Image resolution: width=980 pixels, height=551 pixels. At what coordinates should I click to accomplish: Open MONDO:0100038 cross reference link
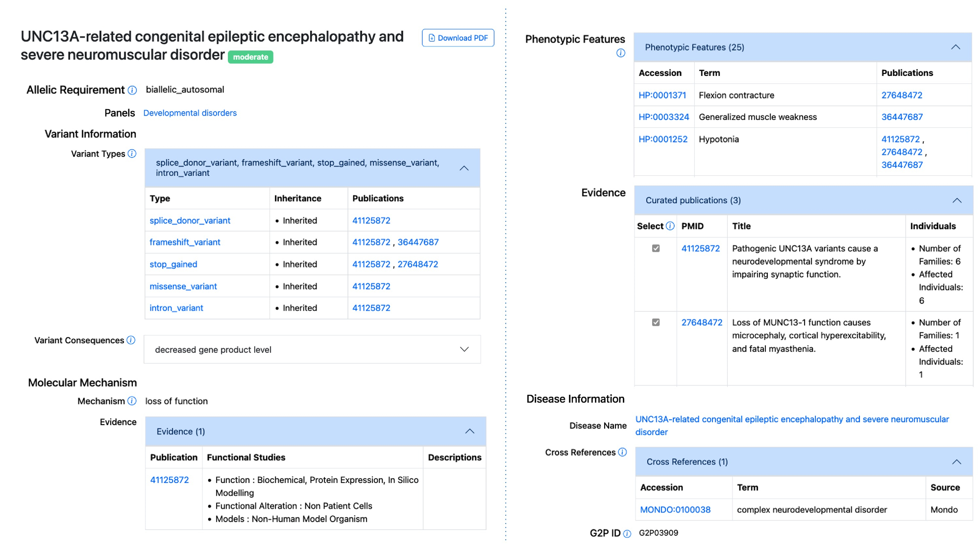tap(675, 510)
